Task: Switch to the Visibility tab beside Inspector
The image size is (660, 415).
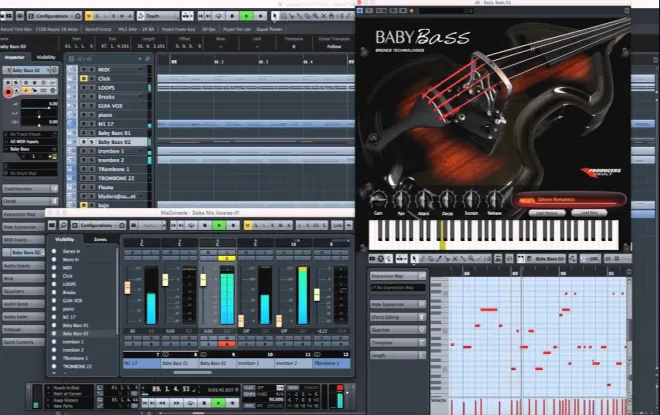Action: pyautogui.click(x=46, y=57)
